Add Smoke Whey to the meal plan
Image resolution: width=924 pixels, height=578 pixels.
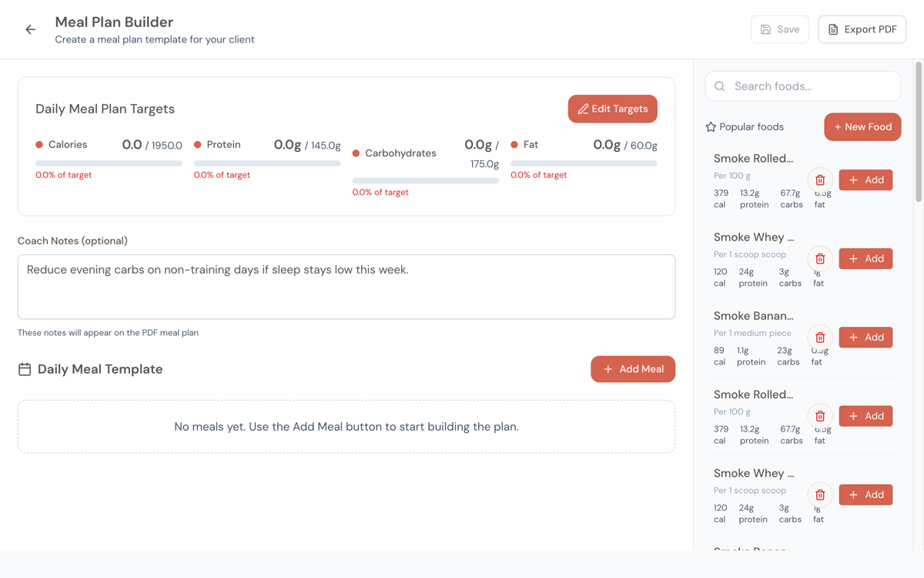click(865, 258)
